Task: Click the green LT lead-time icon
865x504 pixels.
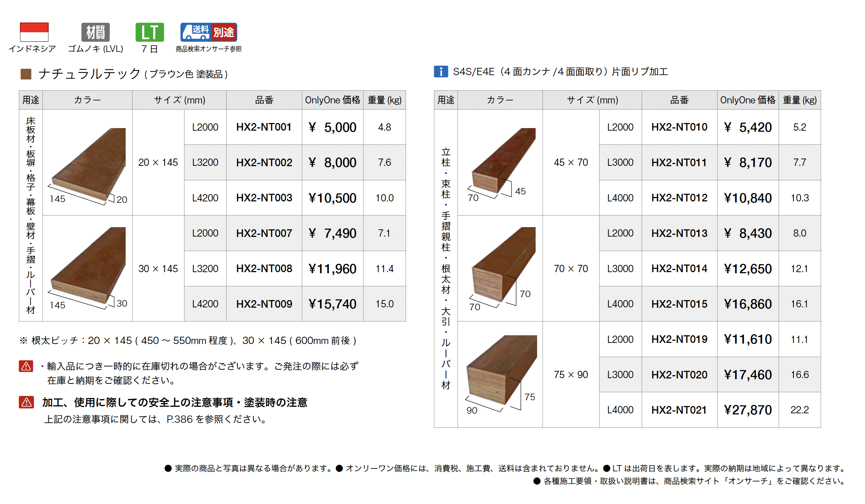Action: coord(150,32)
